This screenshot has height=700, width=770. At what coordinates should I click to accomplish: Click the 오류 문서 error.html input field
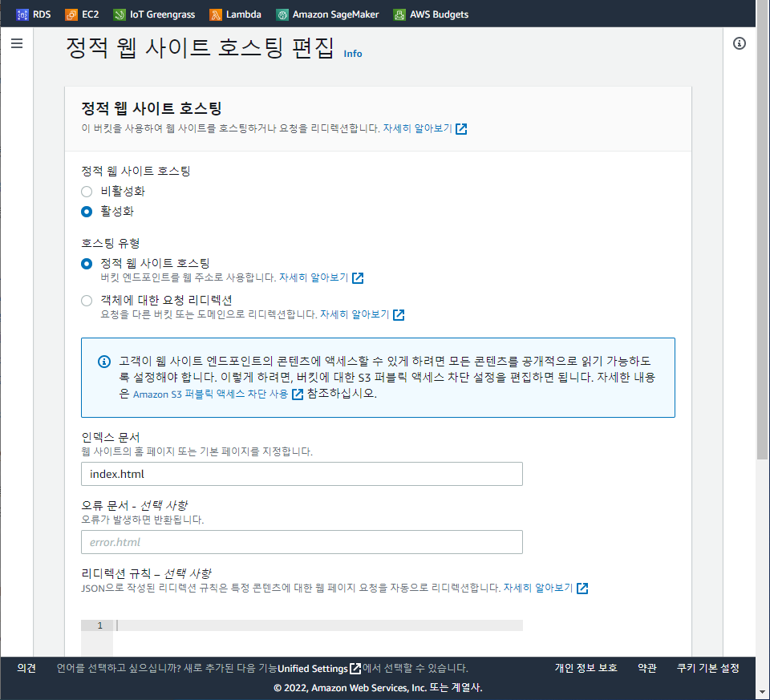point(302,542)
